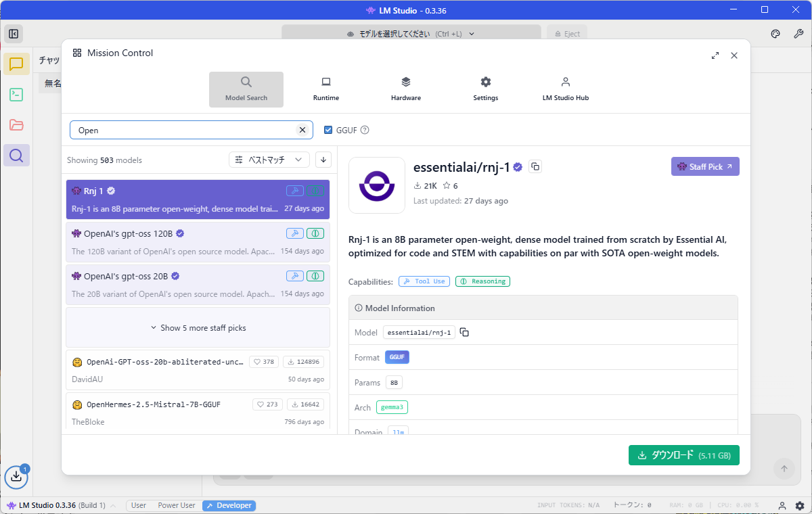This screenshot has height=514, width=812.
Task: Open the developer terminal sidebar icon
Action: (16, 95)
